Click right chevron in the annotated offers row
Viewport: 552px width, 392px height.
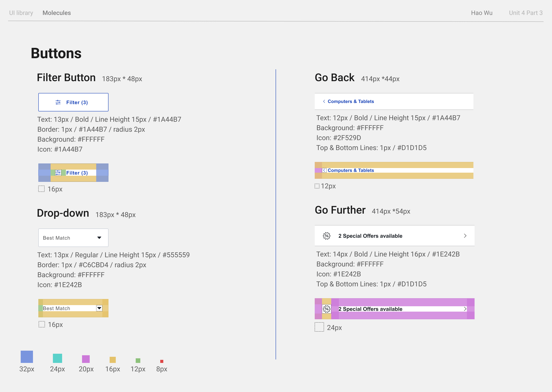465,309
